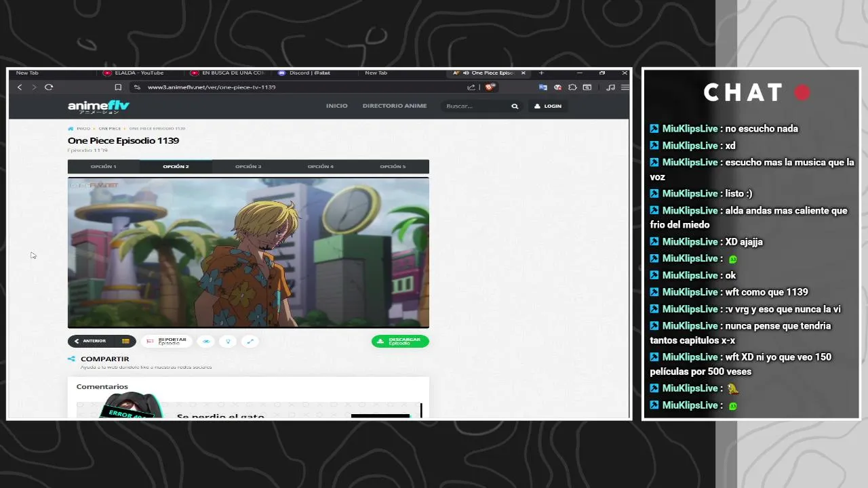The width and height of the screenshot is (868, 488).
Task: Open DIRECTORIO ANIME in navigation
Action: (x=395, y=106)
